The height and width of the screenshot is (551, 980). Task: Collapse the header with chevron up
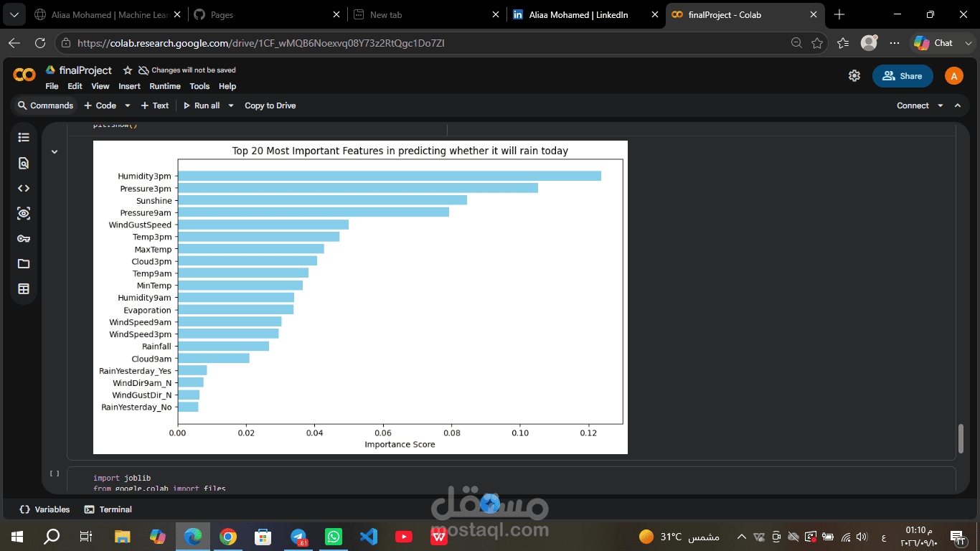(x=958, y=105)
